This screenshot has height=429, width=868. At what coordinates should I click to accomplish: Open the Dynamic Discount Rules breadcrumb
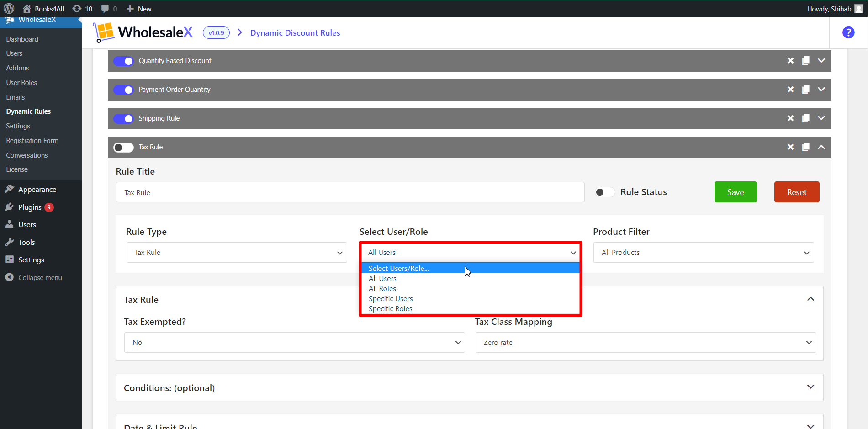click(x=295, y=33)
